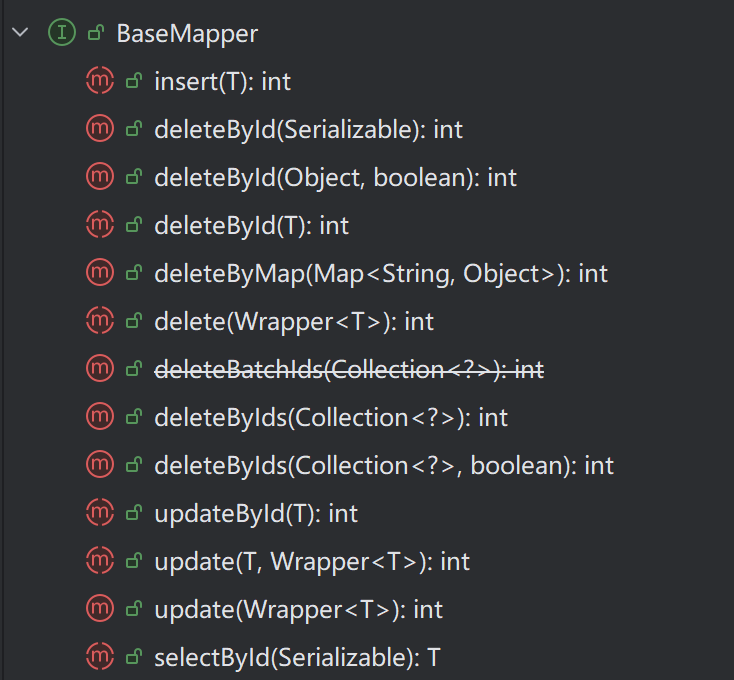This screenshot has width=734, height=680.
Task: Click the public lock icon beside BaseMapper
Action: point(96,33)
